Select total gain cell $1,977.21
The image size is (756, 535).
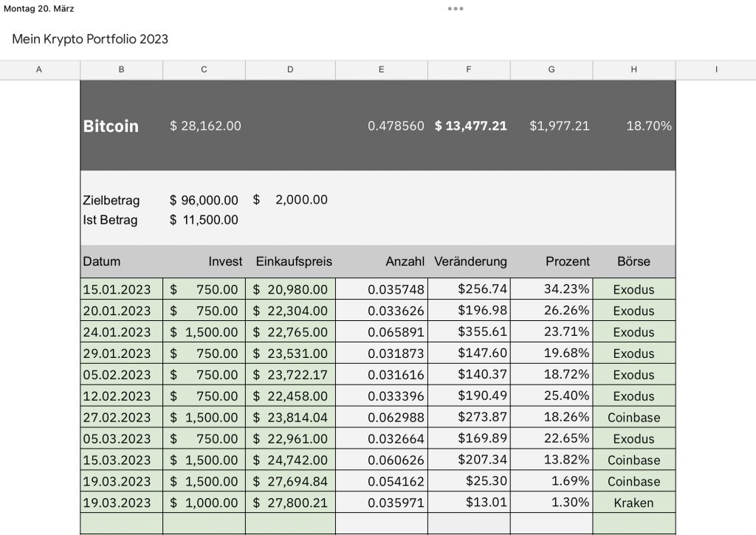point(551,125)
